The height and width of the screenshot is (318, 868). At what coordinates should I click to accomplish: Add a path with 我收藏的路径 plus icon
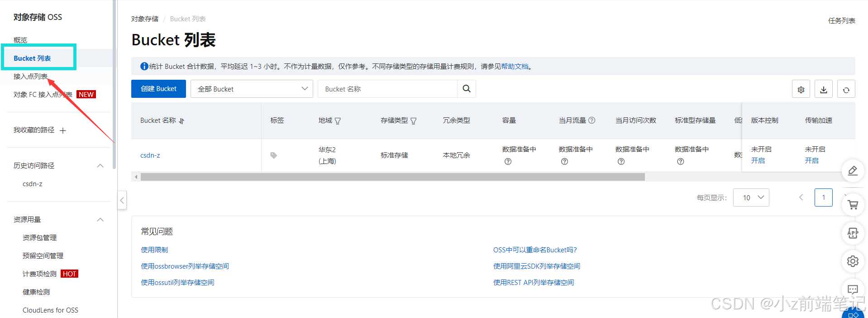pyautogui.click(x=63, y=130)
